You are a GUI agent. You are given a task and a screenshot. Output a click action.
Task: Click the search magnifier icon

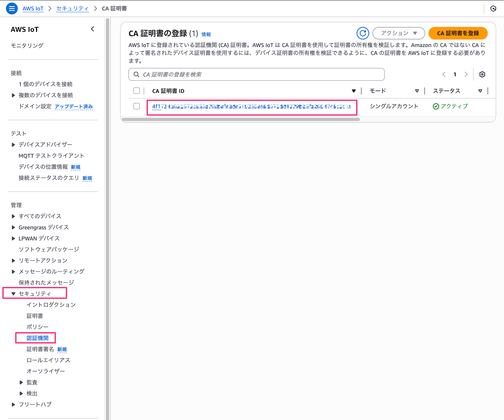pos(136,74)
